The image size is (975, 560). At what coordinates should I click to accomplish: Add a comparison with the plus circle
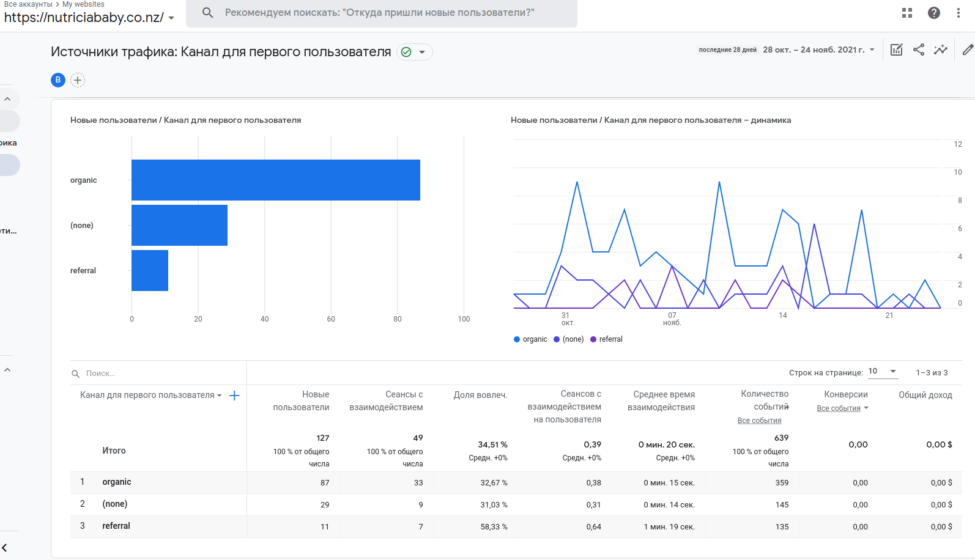pyautogui.click(x=78, y=80)
